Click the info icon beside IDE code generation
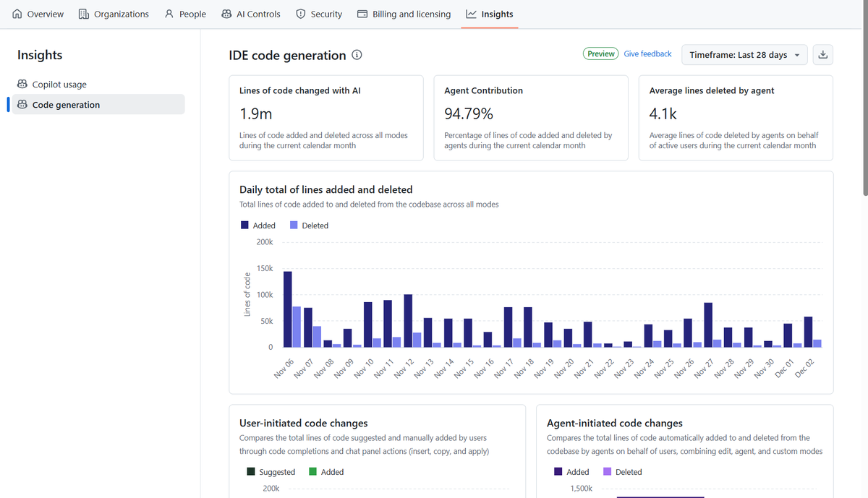Screen dimensions: 868x498 tap(356, 54)
